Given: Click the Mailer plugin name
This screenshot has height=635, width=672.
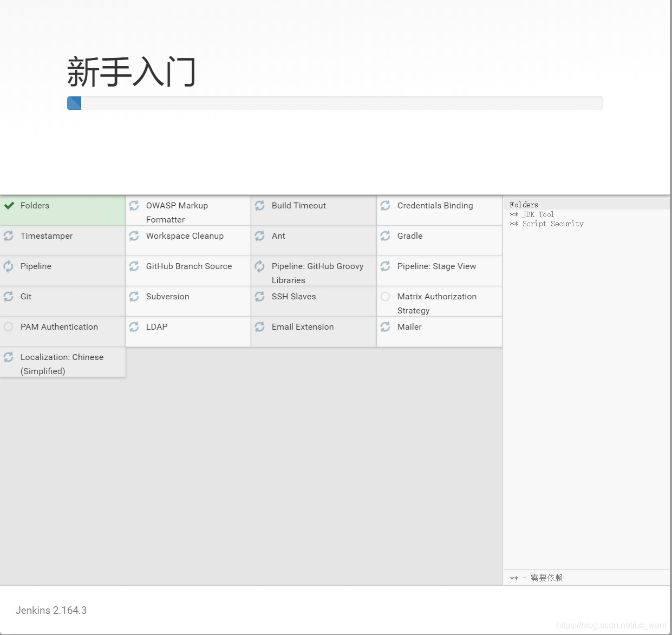Looking at the screenshot, I should point(409,327).
